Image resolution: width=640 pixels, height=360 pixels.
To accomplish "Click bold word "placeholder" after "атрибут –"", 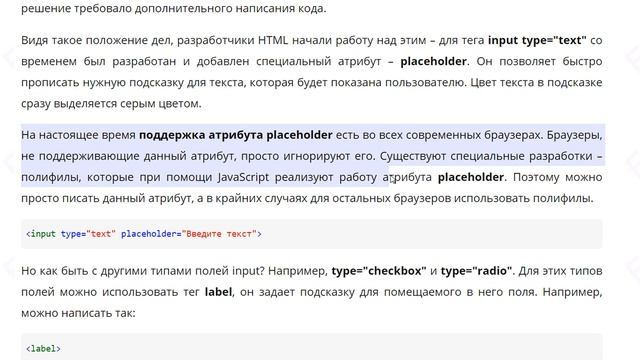I will point(433,61).
